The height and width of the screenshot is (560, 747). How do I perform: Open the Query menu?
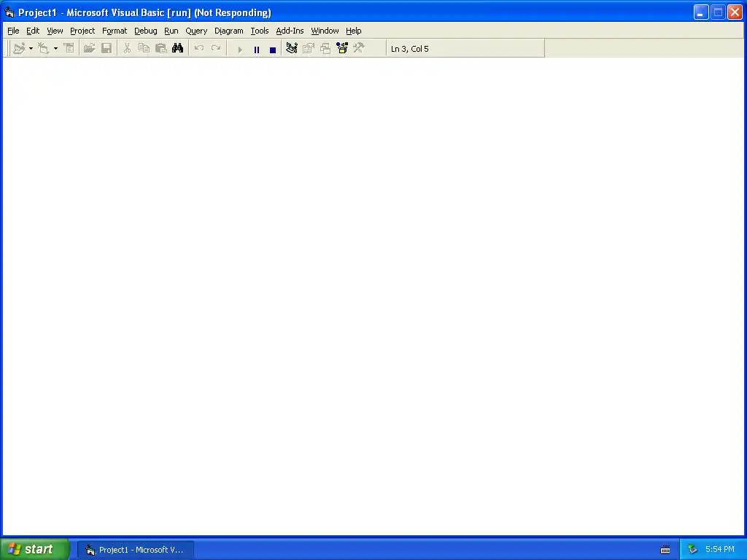pos(196,31)
